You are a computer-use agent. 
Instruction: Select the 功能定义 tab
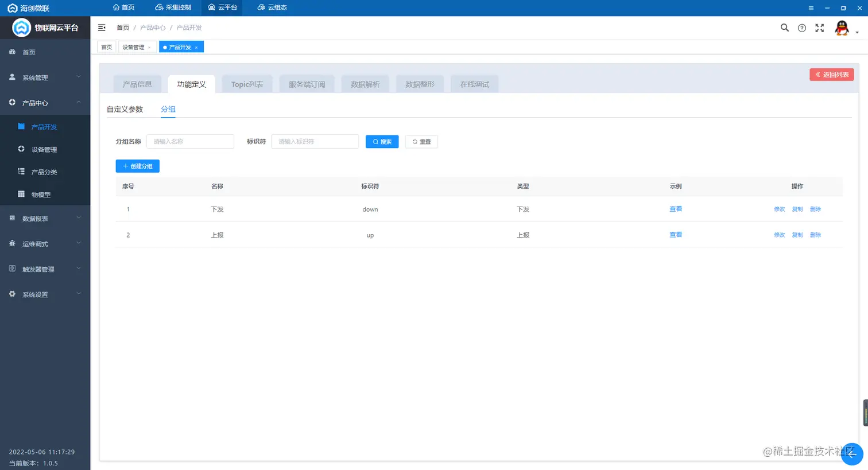(191, 84)
